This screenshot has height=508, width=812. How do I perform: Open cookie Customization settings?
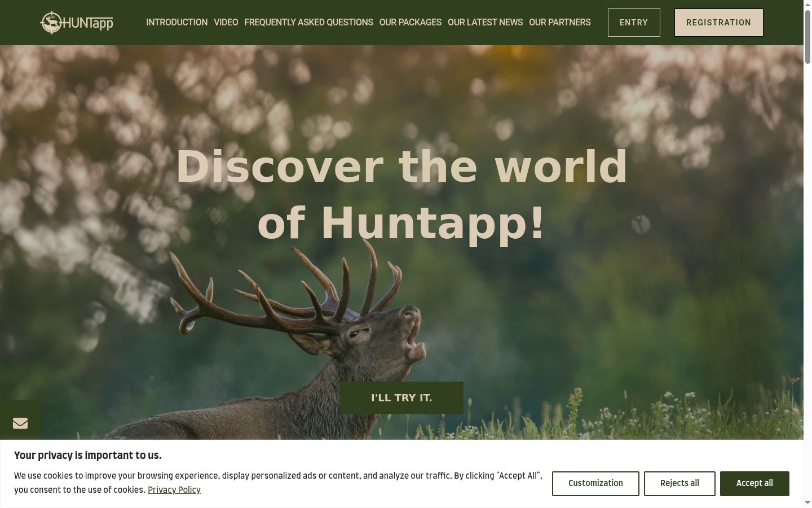[x=595, y=484]
